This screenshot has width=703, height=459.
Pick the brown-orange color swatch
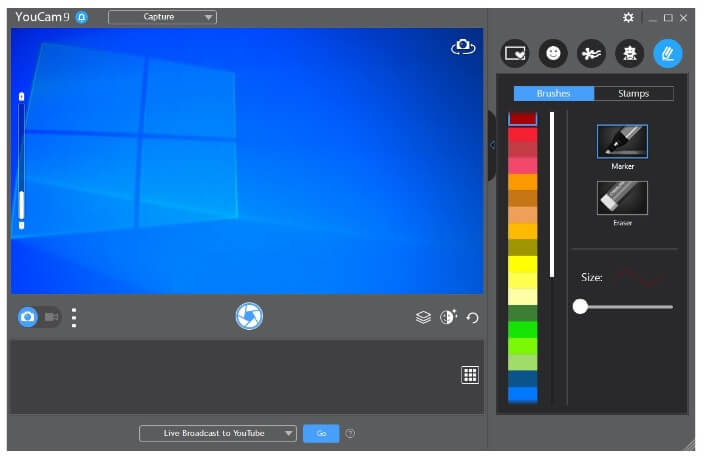tap(522, 198)
